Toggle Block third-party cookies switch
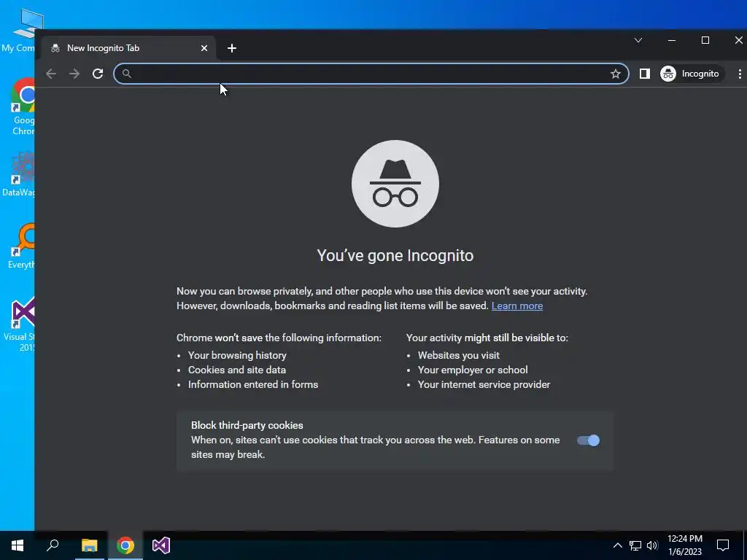 (x=589, y=440)
